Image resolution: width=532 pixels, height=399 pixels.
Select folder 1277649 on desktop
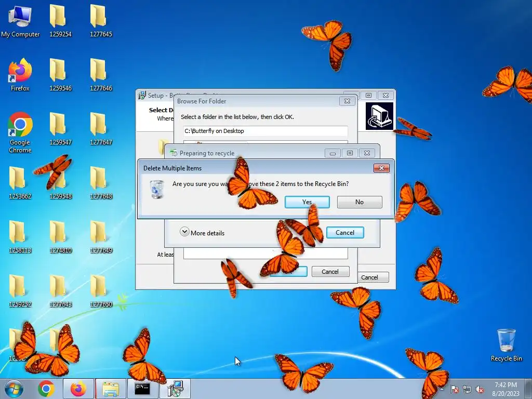[101, 237]
